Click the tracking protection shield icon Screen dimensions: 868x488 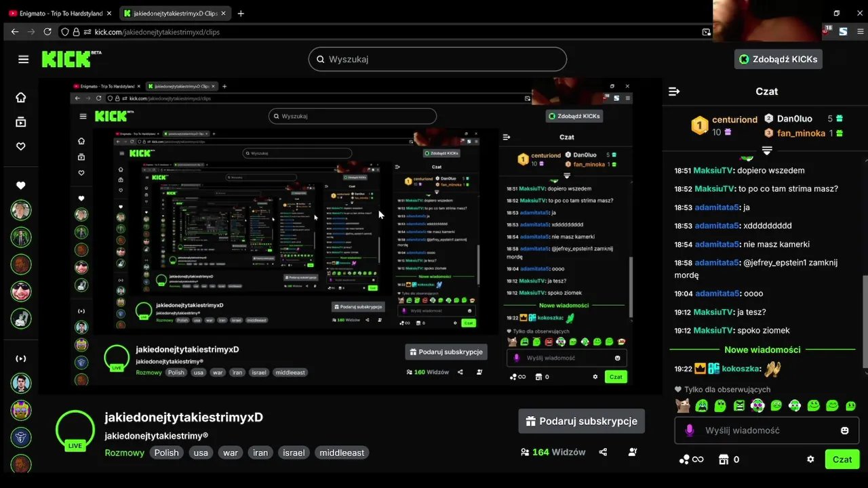point(65,32)
